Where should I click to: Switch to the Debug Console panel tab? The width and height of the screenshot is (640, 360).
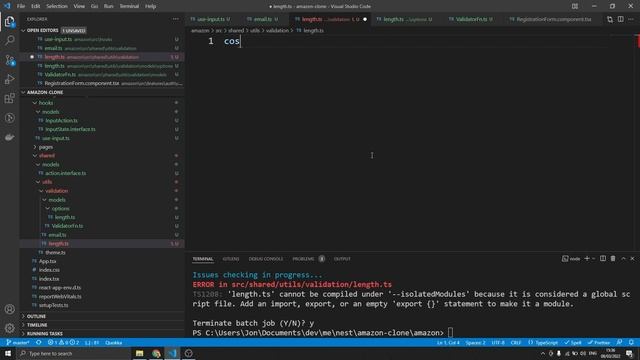point(266,259)
